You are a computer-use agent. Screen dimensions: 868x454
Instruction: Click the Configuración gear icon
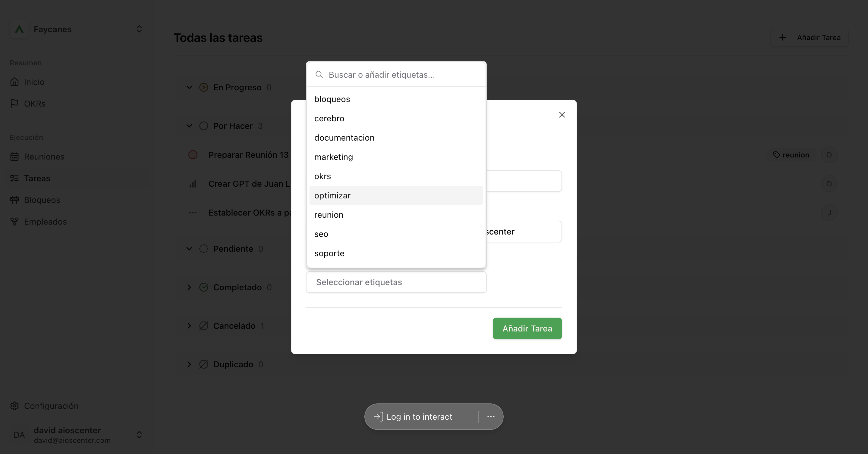tap(14, 406)
